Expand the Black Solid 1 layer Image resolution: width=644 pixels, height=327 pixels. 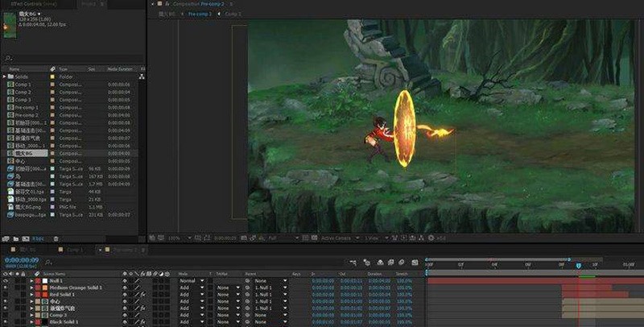31,322
